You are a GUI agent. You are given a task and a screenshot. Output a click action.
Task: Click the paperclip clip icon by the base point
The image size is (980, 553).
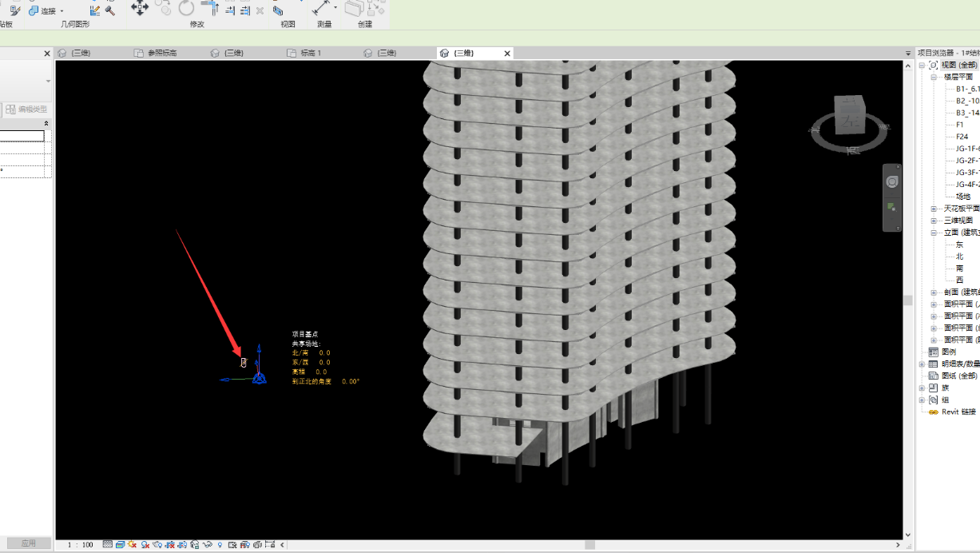click(x=244, y=362)
